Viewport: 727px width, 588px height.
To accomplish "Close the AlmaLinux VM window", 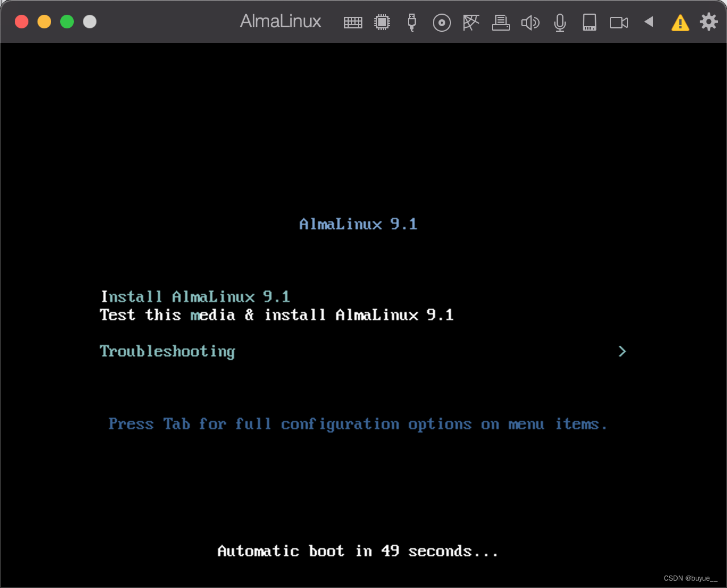I will [22, 22].
